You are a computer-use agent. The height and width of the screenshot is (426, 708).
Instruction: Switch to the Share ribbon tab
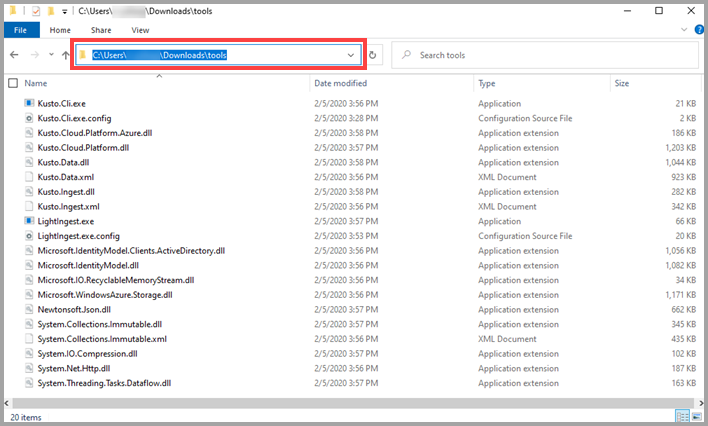101,30
